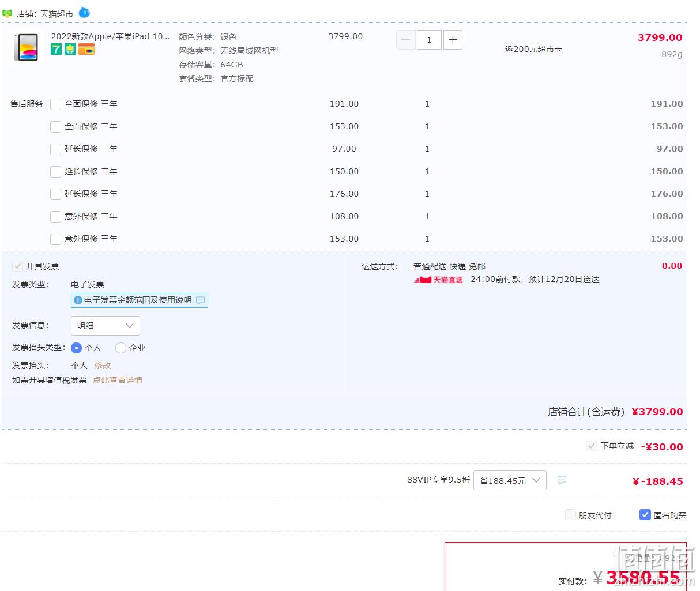Screen dimensions: 700x591
Task: Select 企业 invoice title type
Action: coord(121,348)
